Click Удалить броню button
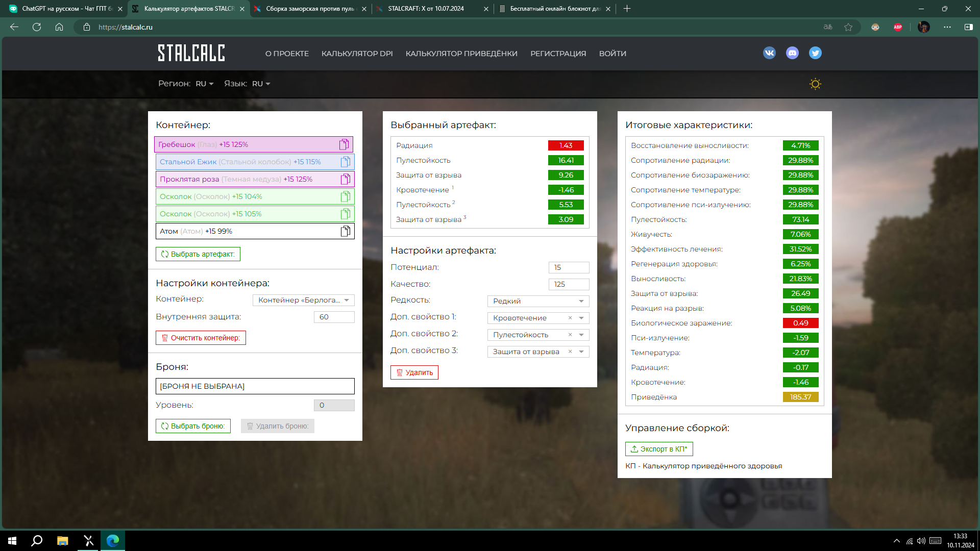Viewport: 980px width, 551px height. pyautogui.click(x=278, y=426)
